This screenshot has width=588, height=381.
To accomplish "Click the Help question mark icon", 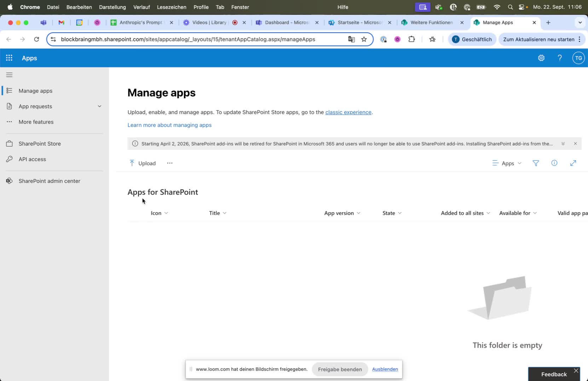I will 559,58.
